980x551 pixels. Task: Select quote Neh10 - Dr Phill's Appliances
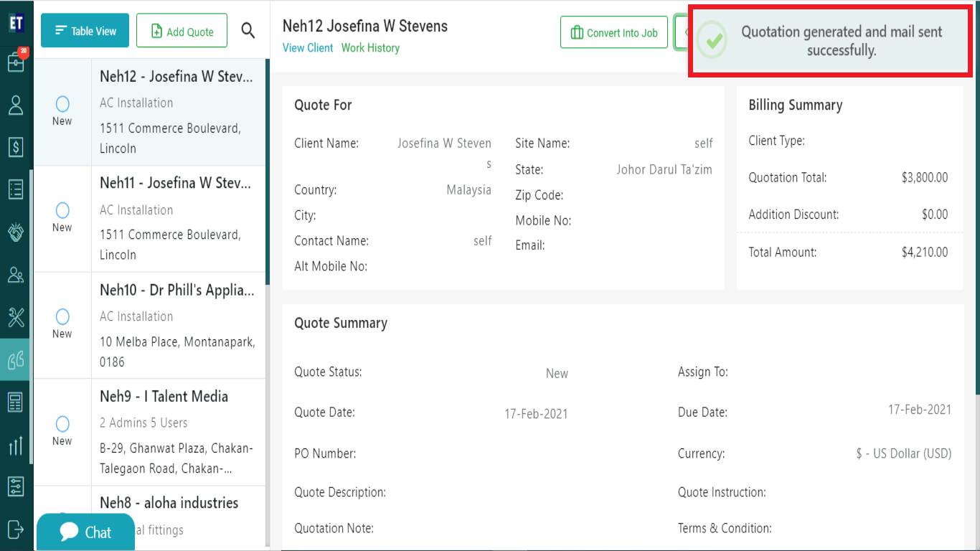[150, 325]
